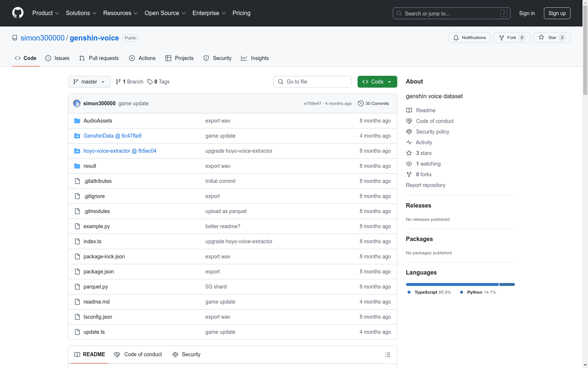View the 1 Branch list
The width and height of the screenshot is (588, 368).
(x=129, y=82)
